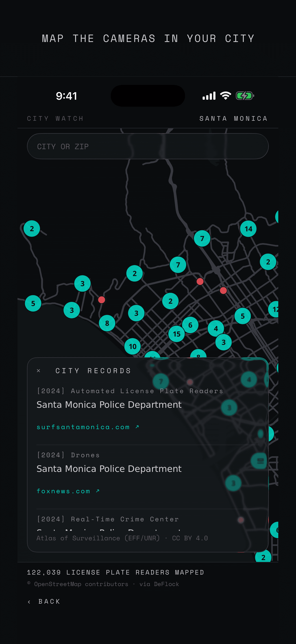Select the Automated License Plate Readers record
The width and height of the screenshot is (296, 644).
130,391
